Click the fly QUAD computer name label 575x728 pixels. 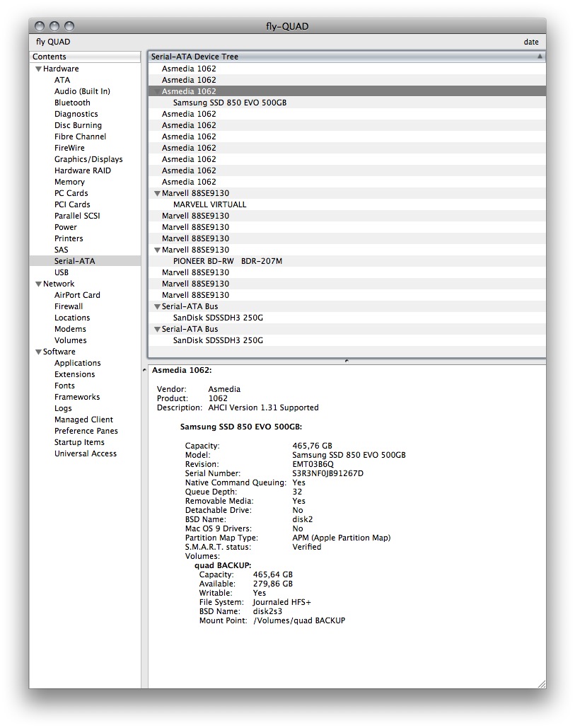[53, 42]
